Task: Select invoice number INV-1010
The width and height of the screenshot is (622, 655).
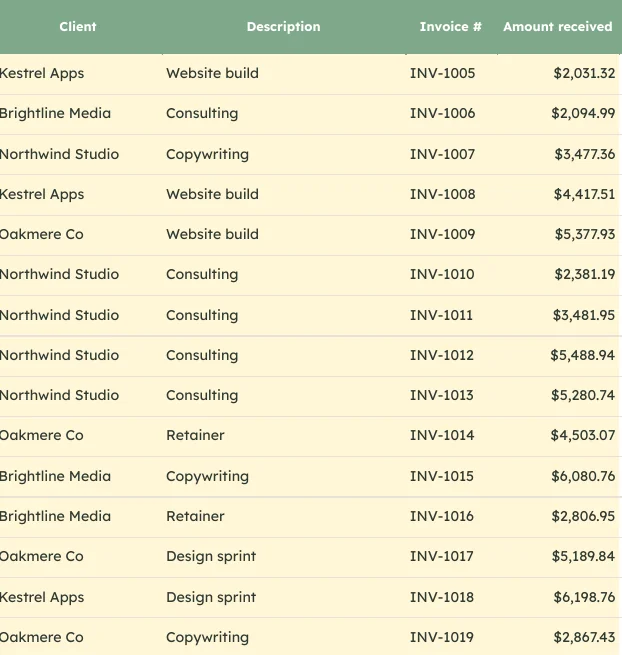Action: pyautogui.click(x=442, y=274)
